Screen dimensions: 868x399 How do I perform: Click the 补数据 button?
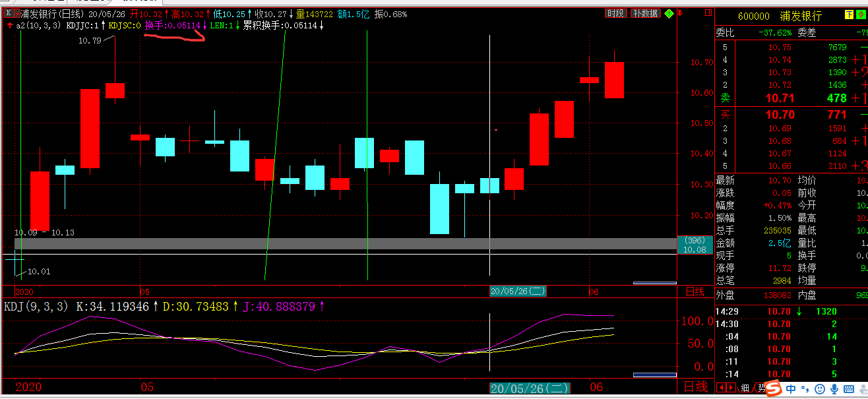tap(645, 13)
